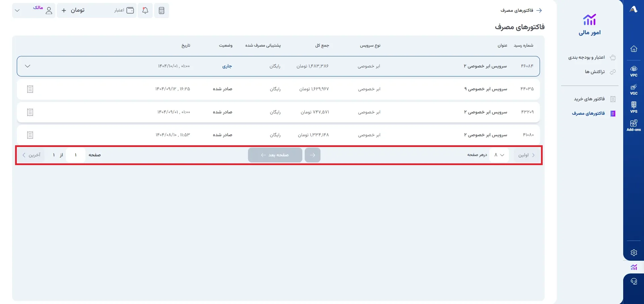Open Add-ons in sidebar

pyautogui.click(x=634, y=125)
